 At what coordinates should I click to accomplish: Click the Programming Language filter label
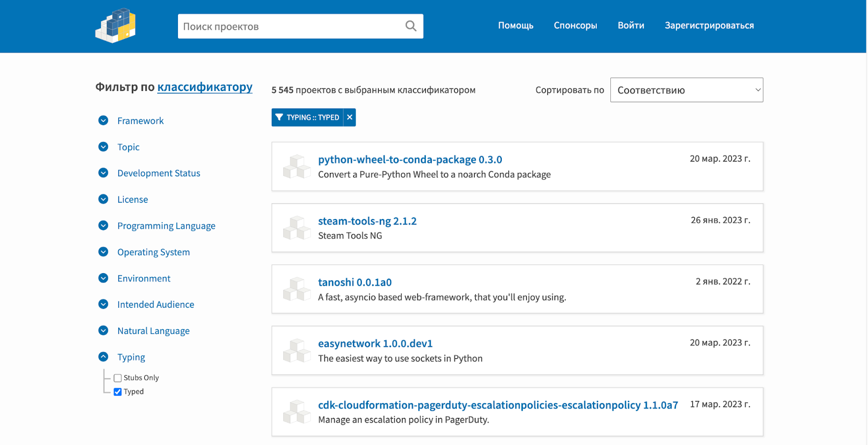(x=167, y=226)
